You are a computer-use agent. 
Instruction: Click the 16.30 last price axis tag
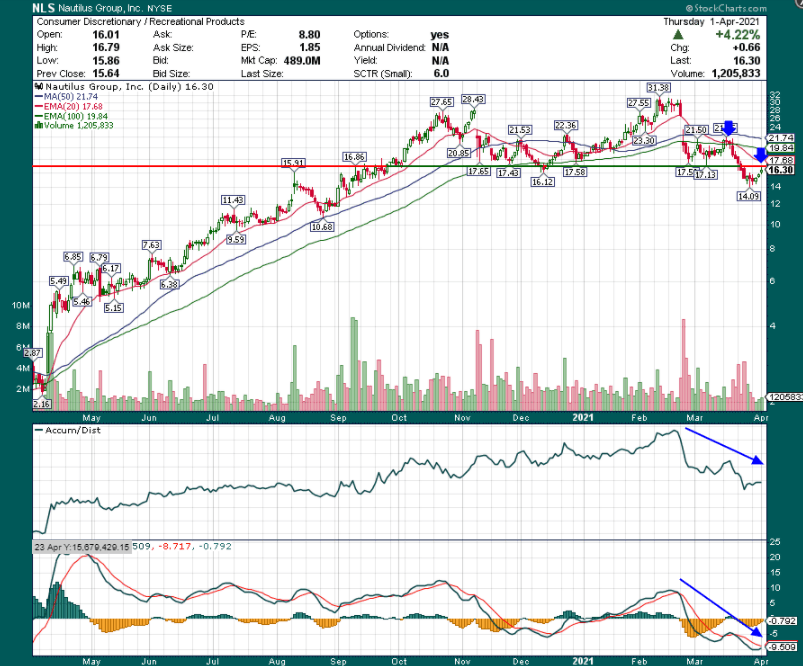781,170
